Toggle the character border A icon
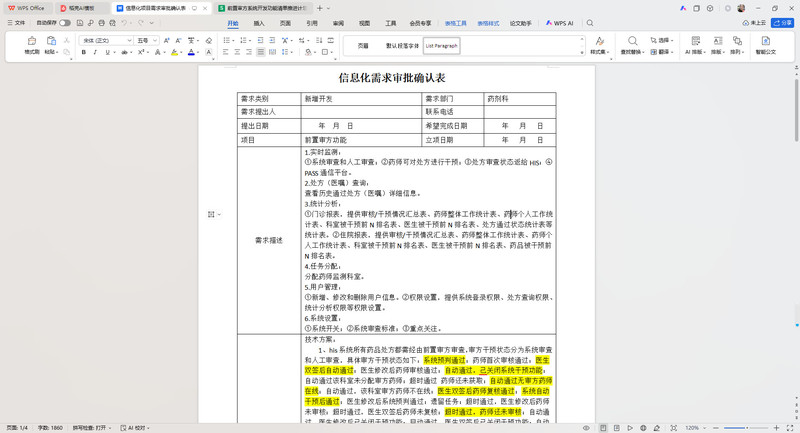 coord(209,52)
